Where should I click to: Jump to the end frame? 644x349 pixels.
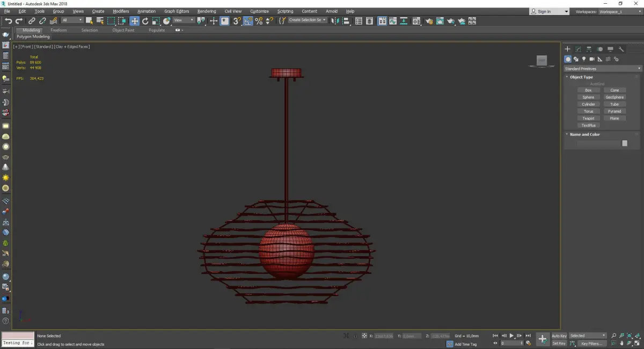click(x=528, y=336)
